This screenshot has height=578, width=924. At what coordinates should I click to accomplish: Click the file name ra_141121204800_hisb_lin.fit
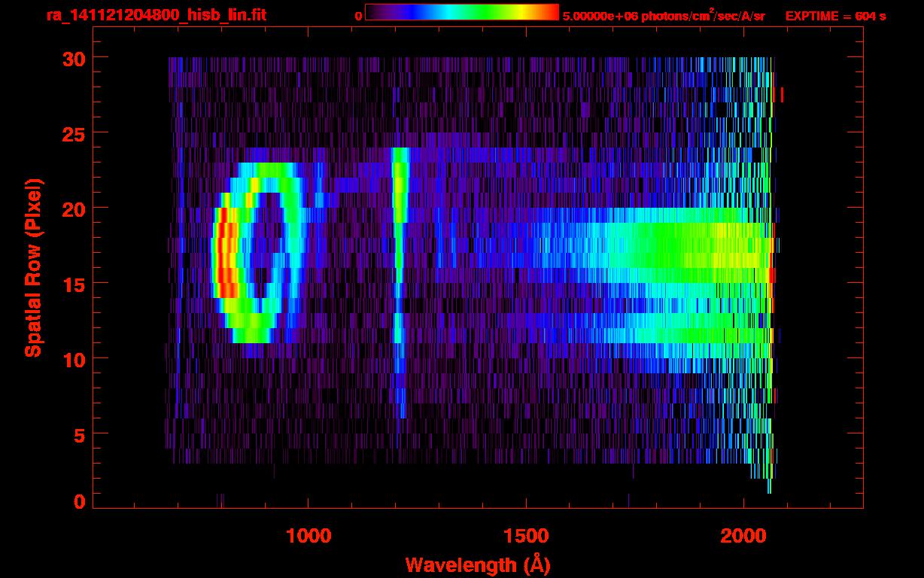tap(156, 15)
